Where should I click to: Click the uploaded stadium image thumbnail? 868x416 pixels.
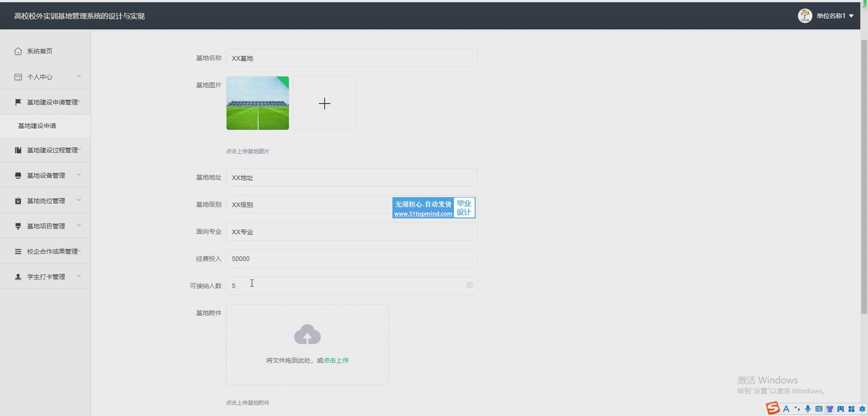click(258, 103)
